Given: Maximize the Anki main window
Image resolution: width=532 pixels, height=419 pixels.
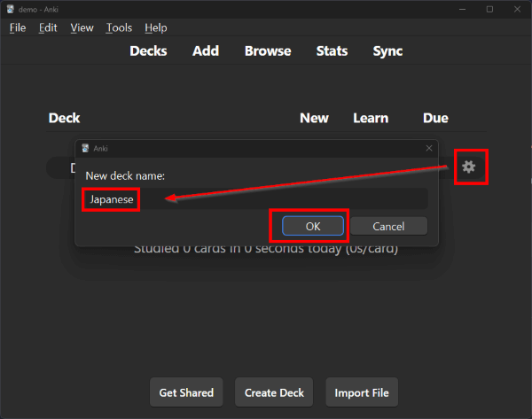Looking at the screenshot, I should [x=489, y=9].
